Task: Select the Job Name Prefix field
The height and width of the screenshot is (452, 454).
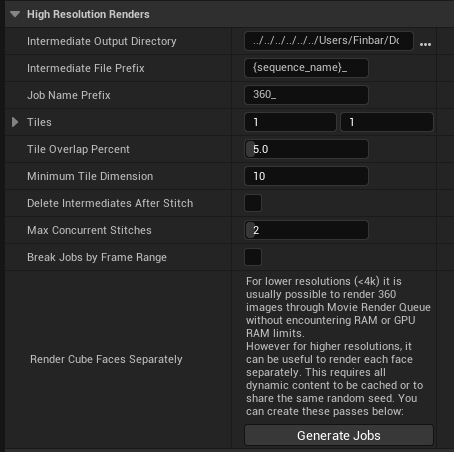Action: [x=306, y=95]
